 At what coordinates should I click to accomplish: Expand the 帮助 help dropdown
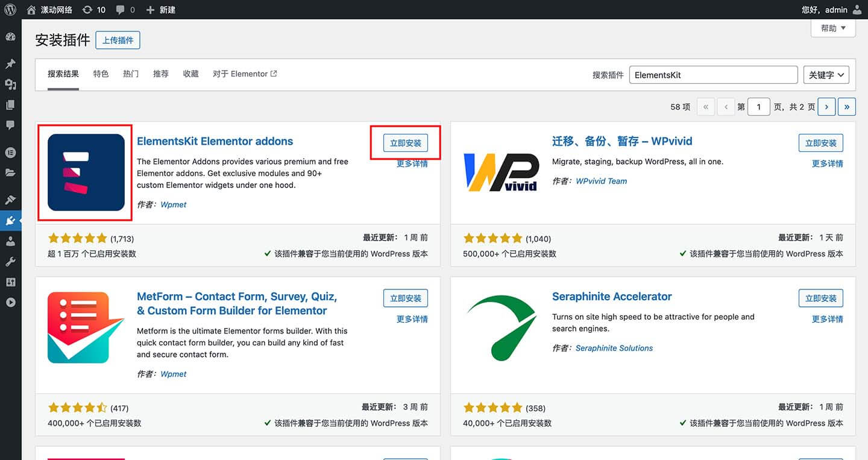[833, 28]
